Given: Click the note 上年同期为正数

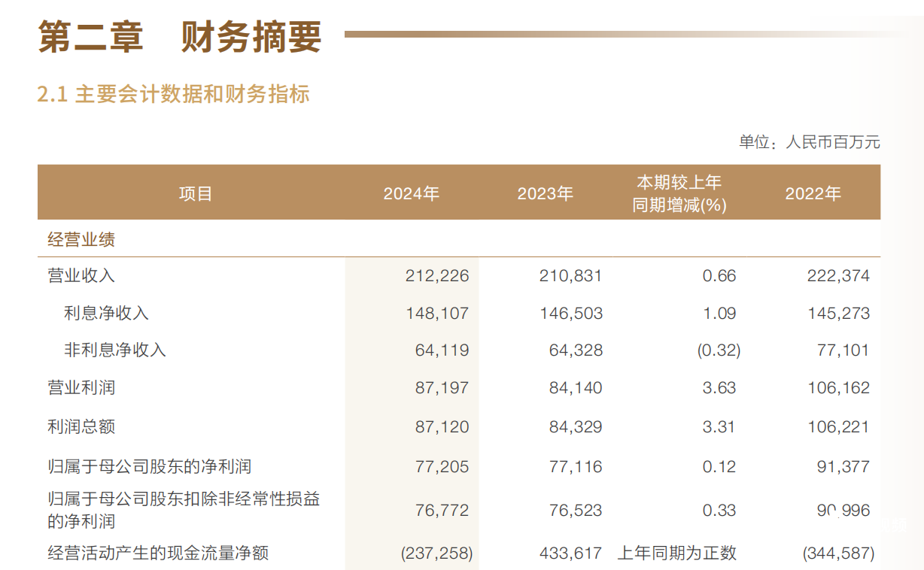Looking at the screenshot, I should 678,552.
